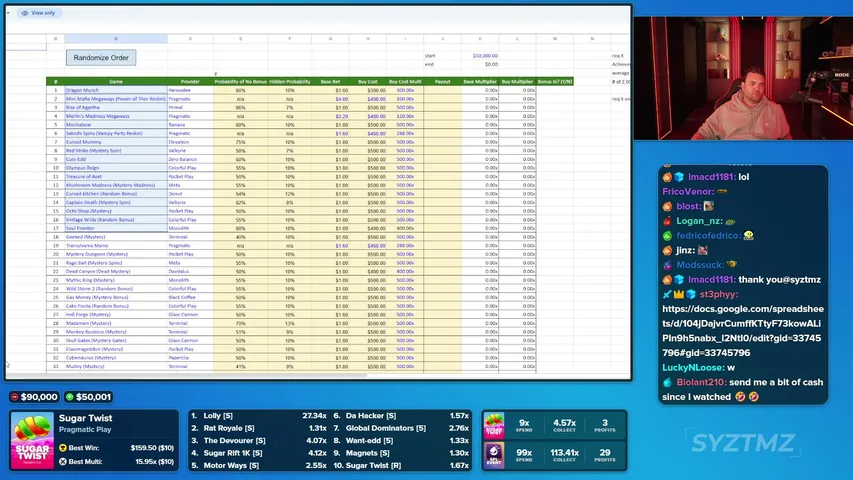This screenshot has width=853, height=480.
Task: Click the green plus $50,001 badge
Action: [89, 397]
